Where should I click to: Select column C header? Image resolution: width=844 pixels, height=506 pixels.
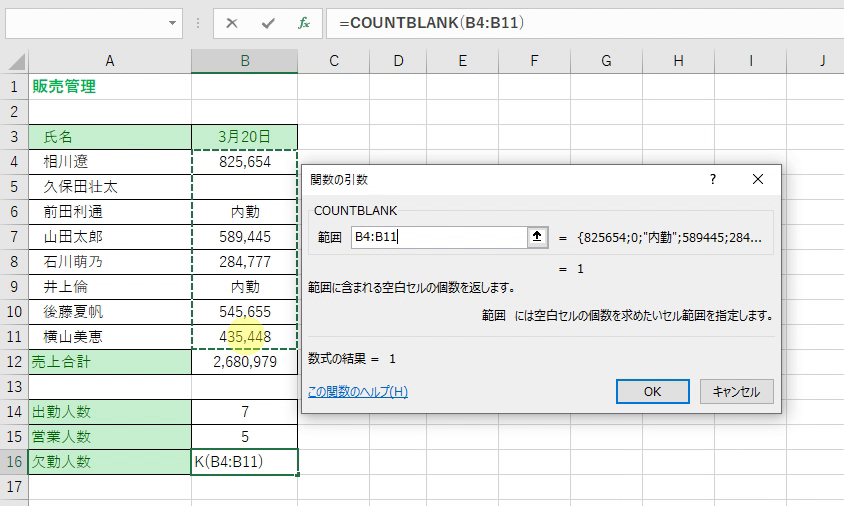click(x=333, y=61)
